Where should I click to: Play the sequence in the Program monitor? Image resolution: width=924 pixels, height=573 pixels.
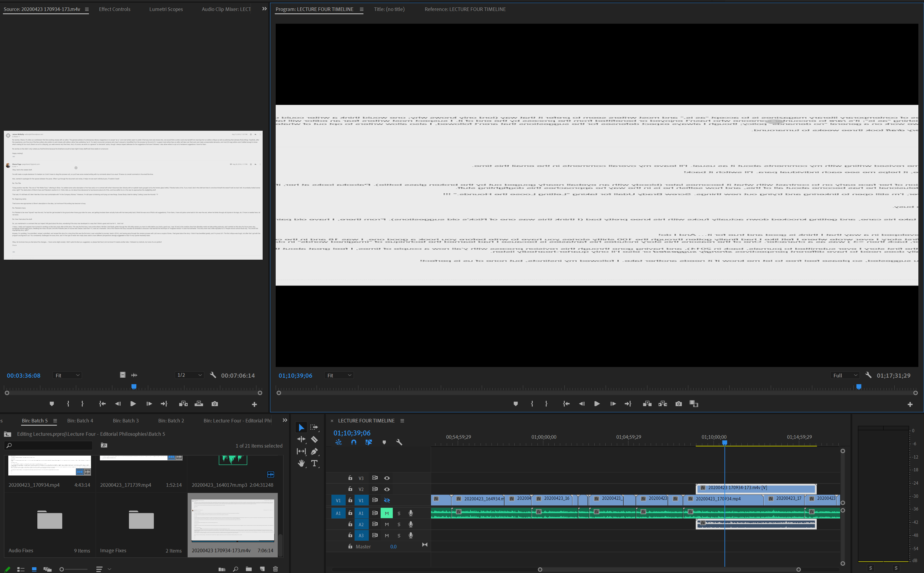pos(596,404)
